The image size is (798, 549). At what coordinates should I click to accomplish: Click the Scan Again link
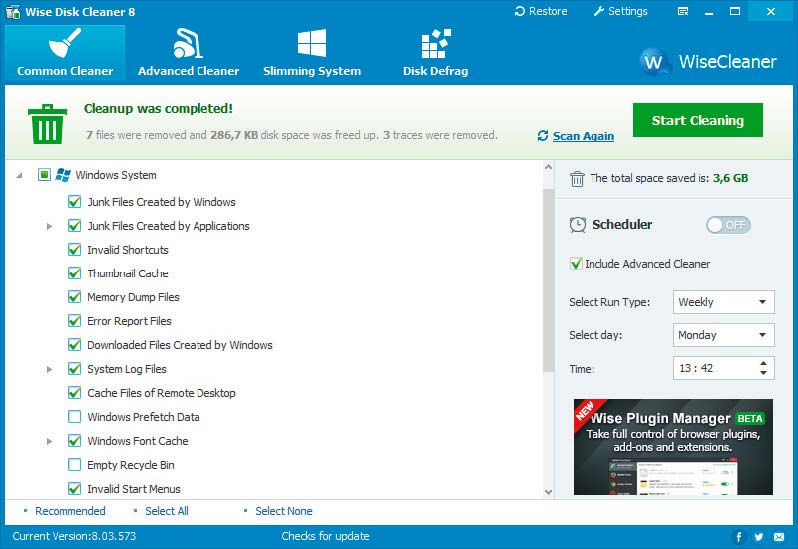coord(583,136)
